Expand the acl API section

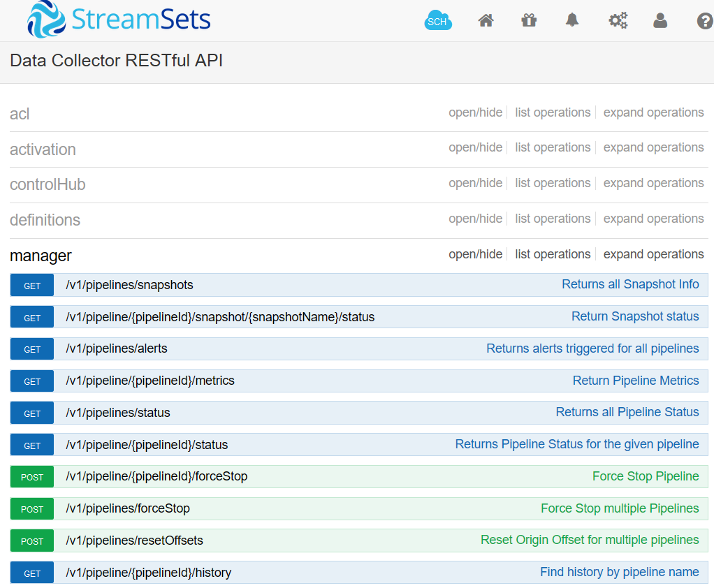[x=20, y=114]
